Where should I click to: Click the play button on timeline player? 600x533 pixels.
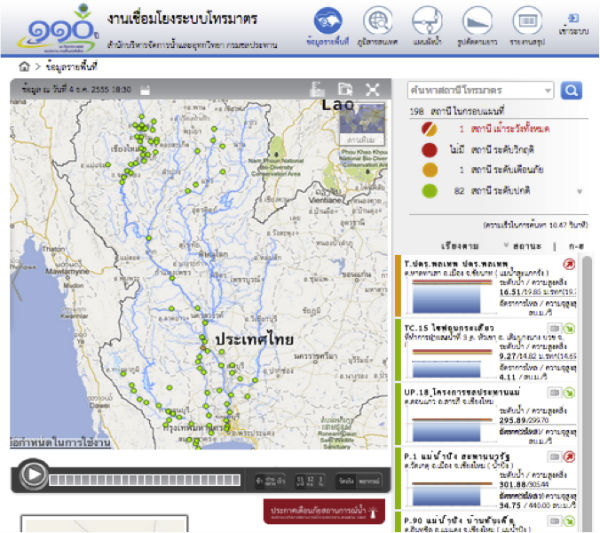34,475
